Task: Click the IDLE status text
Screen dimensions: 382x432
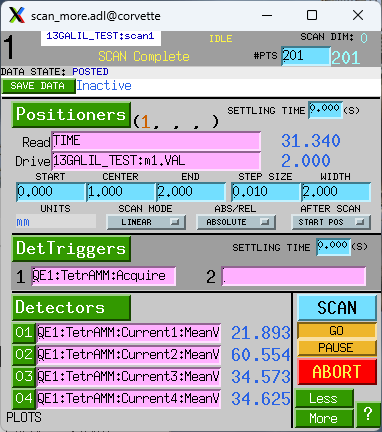Action: point(221,39)
